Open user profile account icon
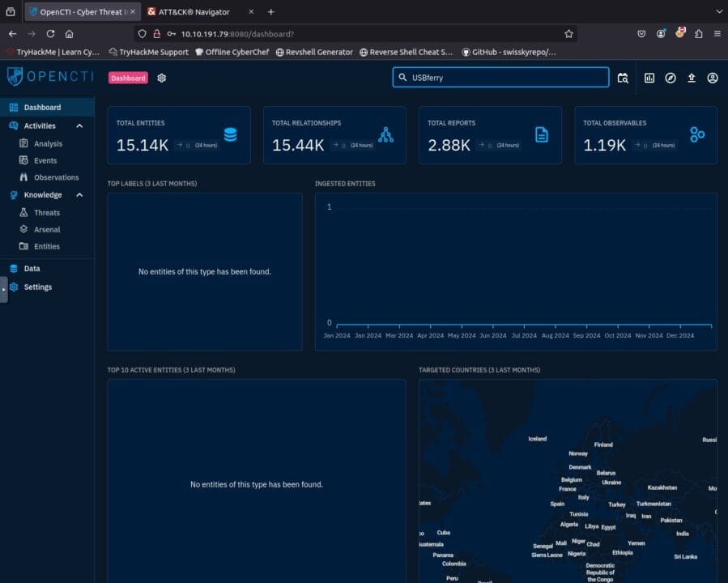 pyautogui.click(x=713, y=78)
